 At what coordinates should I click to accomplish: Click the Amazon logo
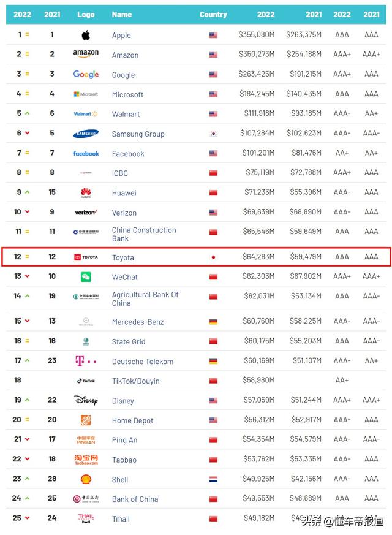tap(86, 53)
